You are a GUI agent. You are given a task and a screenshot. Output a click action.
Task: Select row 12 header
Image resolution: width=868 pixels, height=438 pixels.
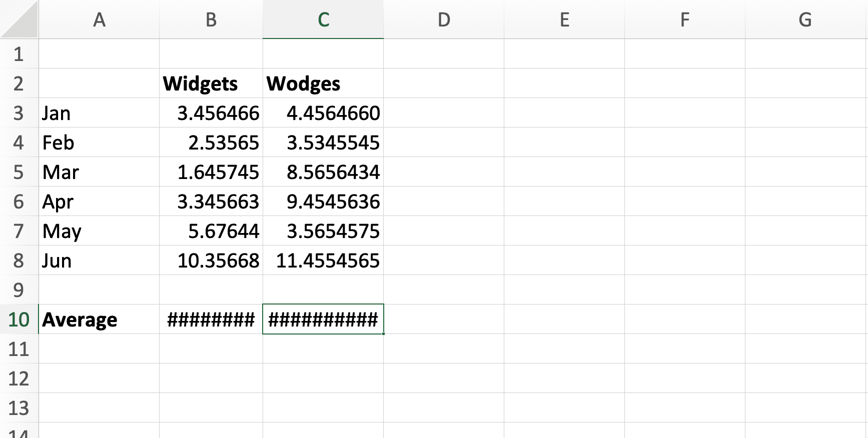click(x=19, y=378)
